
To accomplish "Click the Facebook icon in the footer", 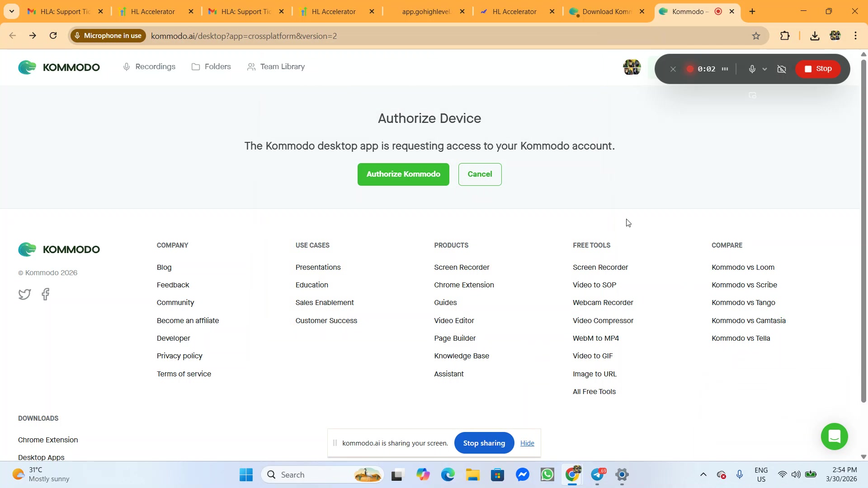I will tap(46, 295).
